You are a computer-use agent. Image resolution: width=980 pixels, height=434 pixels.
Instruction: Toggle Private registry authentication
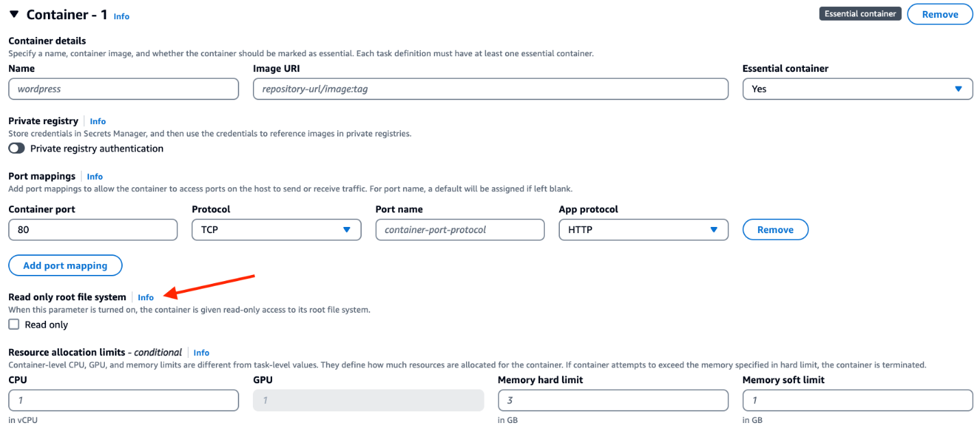(16, 148)
